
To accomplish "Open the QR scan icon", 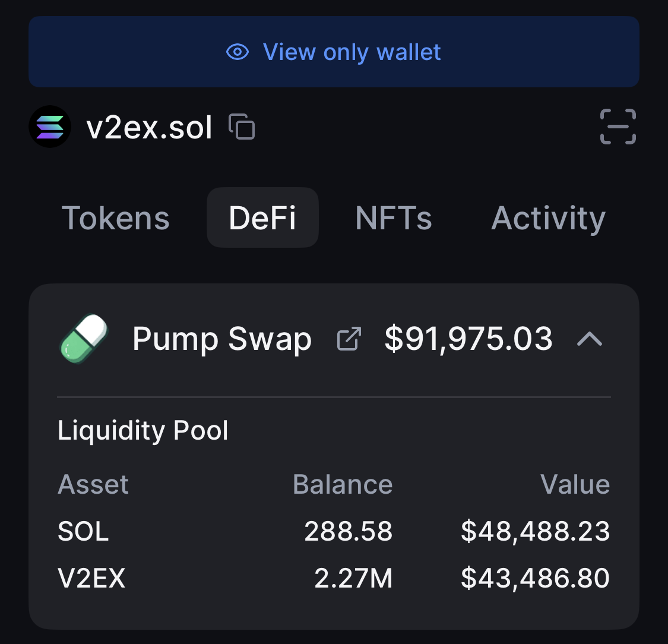I will coord(618,127).
